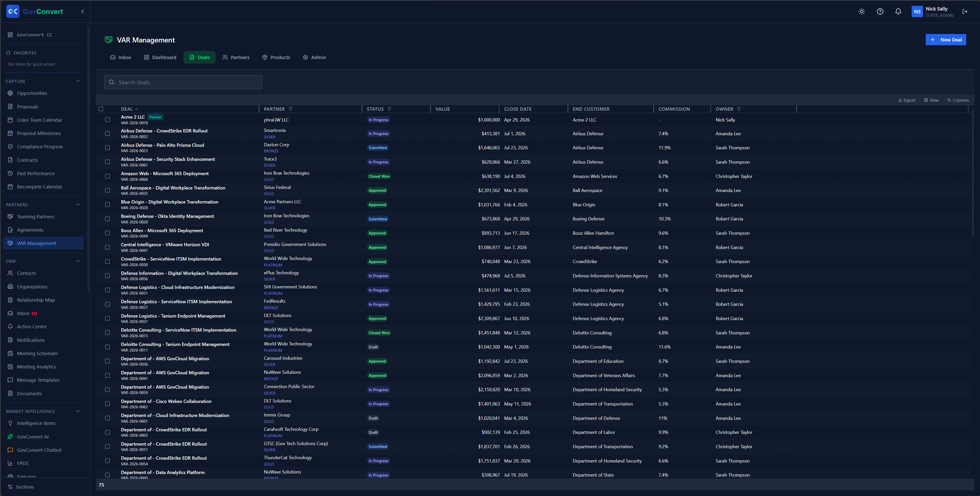This screenshot has width=980, height=496.
Task: Open the Partners tab
Action: pyautogui.click(x=236, y=57)
